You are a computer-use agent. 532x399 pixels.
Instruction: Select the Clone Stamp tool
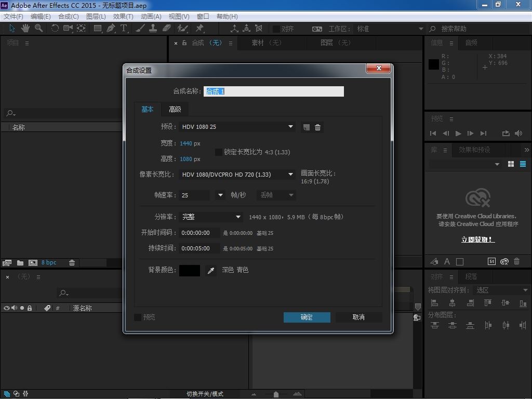coord(153,28)
